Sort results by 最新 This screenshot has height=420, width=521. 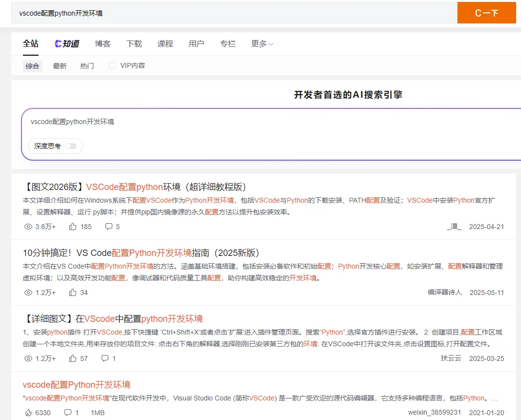click(60, 66)
